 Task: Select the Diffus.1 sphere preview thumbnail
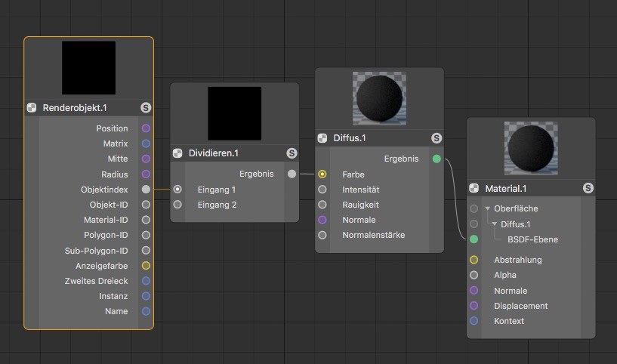pyautogui.click(x=379, y=98)
